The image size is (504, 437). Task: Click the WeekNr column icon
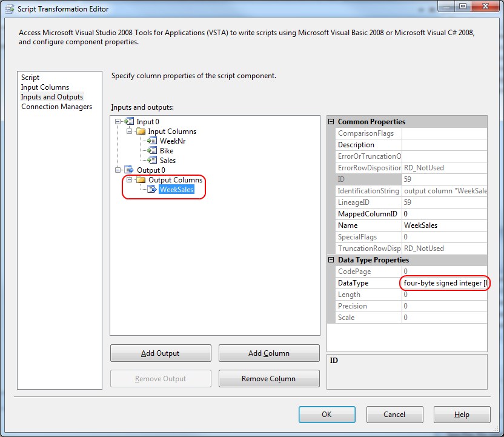pos(151,141)
